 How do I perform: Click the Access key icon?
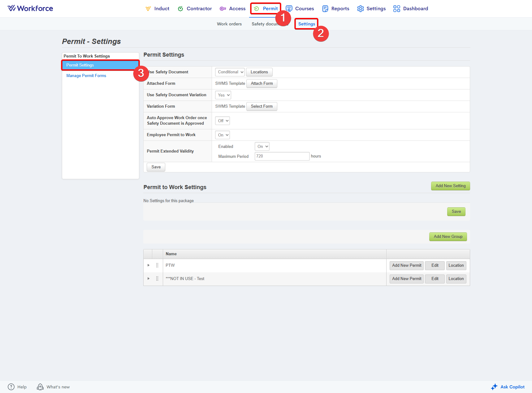(x=223, y=9)
